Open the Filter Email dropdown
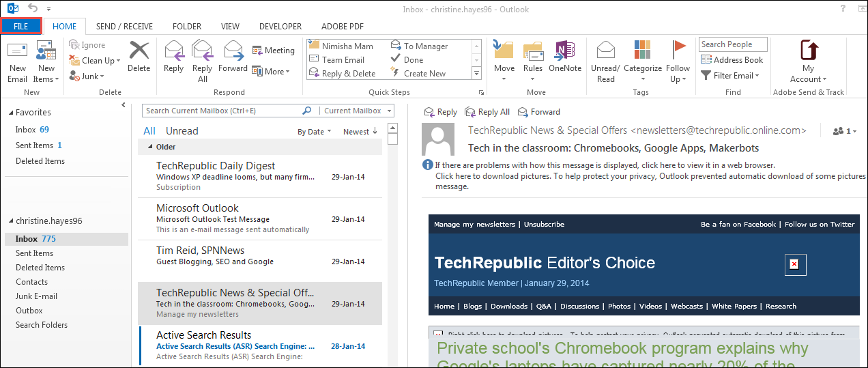The image size is (868, 368). 731,76
